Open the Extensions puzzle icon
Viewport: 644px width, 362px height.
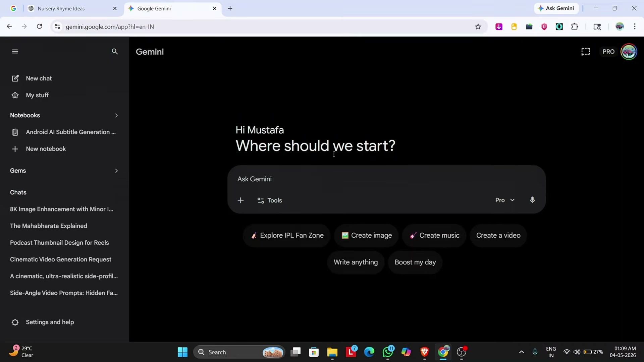pos(575,26)
